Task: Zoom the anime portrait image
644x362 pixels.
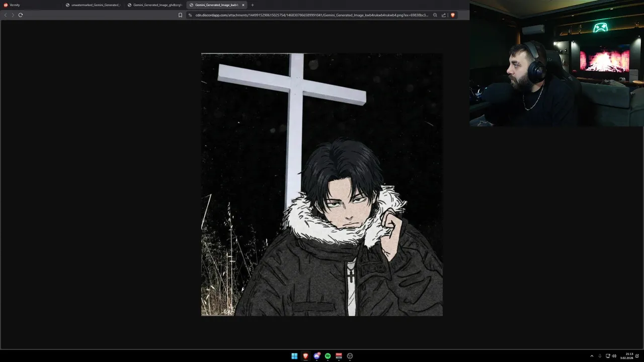Action: 322,185
